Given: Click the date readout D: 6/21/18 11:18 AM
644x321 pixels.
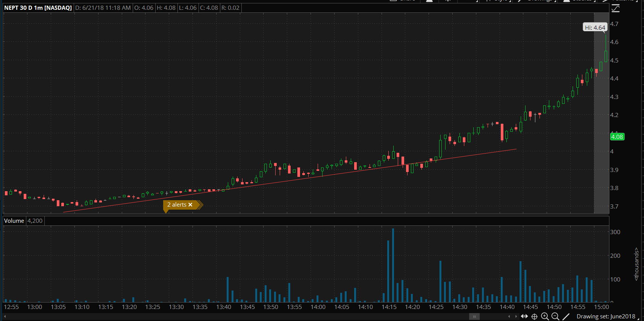Looking at the screenshot, I should point(103,8).
